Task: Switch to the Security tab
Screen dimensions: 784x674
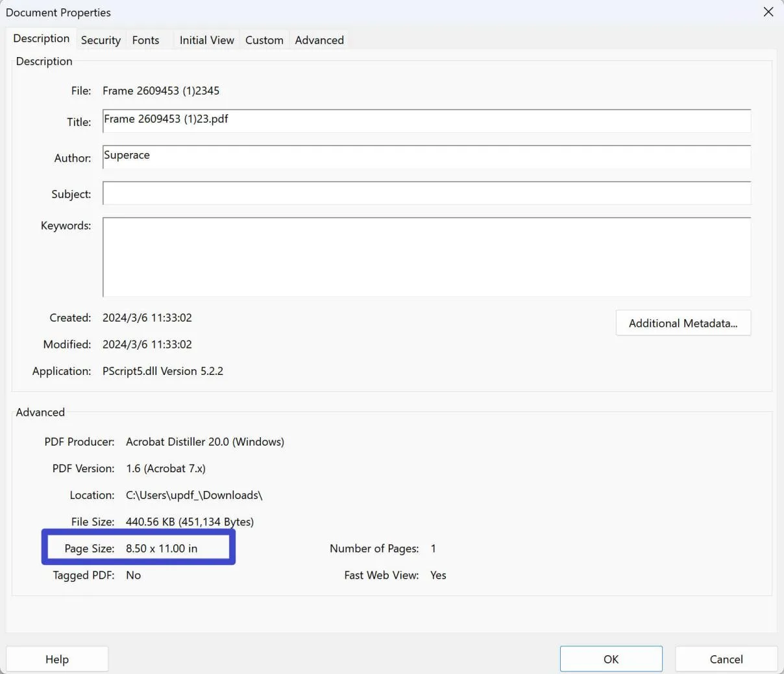Action: [100, 40]
